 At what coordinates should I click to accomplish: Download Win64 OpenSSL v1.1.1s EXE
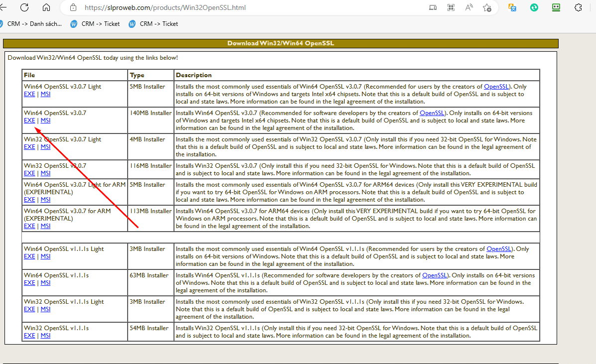[29, 283]
